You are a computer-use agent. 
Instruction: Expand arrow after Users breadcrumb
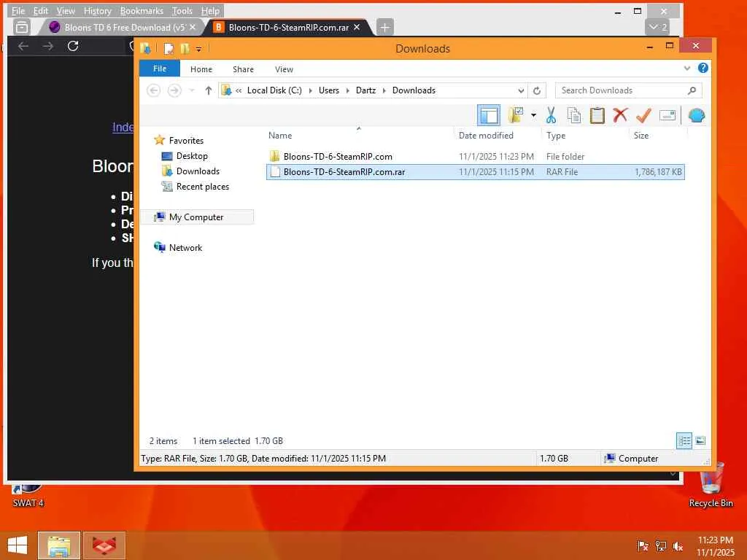(347, 90)
